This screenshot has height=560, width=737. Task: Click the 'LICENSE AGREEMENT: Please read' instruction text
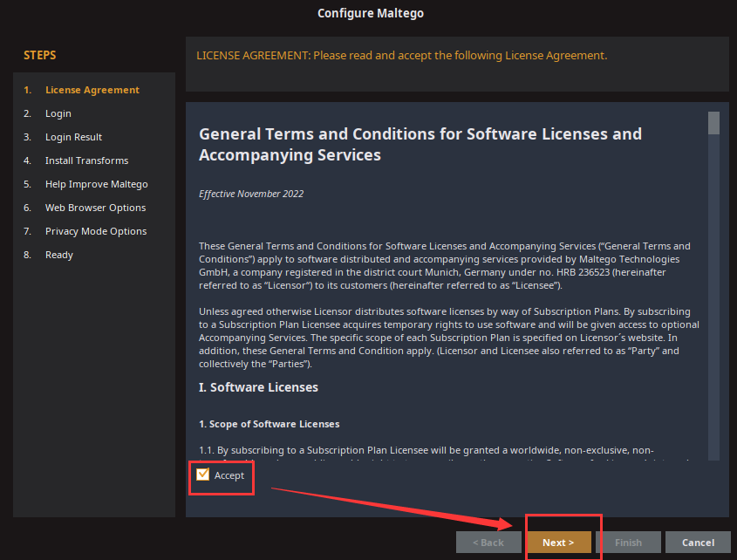(402, 56)
